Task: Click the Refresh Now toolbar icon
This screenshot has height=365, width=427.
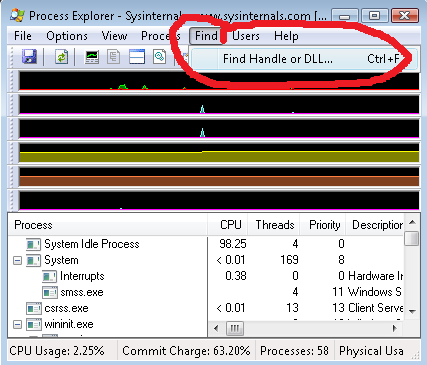Action: pyautogui.click(x=61, y=57)
